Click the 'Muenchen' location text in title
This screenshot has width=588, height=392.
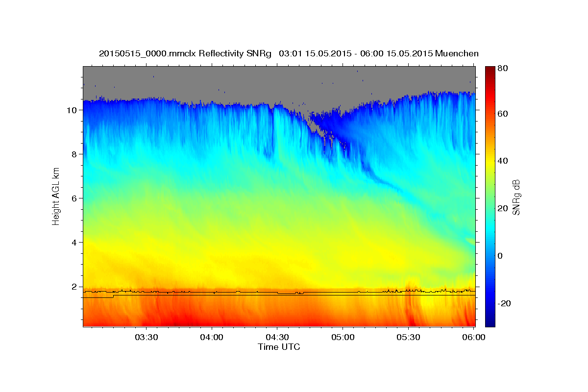(457, 53)
